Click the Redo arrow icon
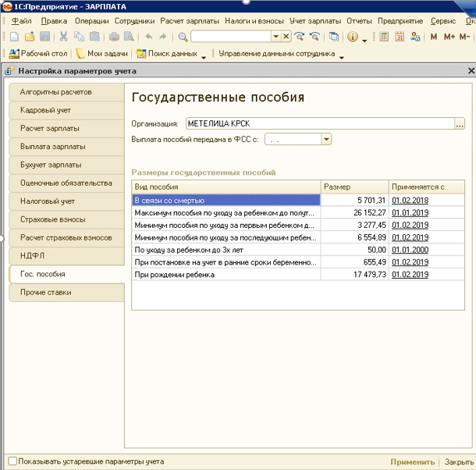 tap(163, 37)
